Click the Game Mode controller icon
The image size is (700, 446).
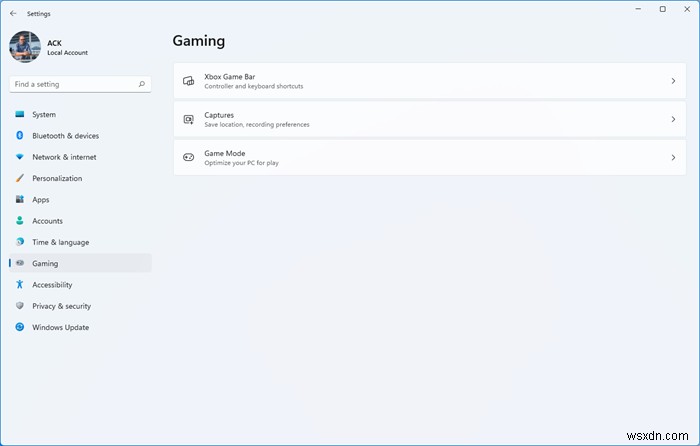pyautogui.click(x=188, y=157)
